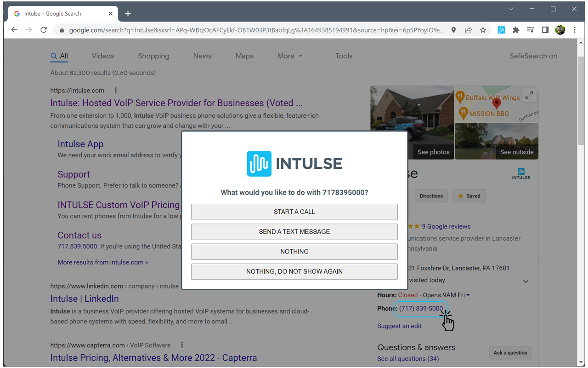
Task: Expand the chevron below the Foxshire Dr address
Action: tap(526, 281)
